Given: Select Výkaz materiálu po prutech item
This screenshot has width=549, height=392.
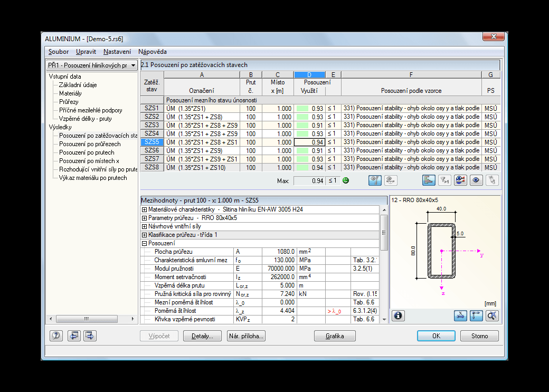Looking at the screenshot, I should coord(93,177).
